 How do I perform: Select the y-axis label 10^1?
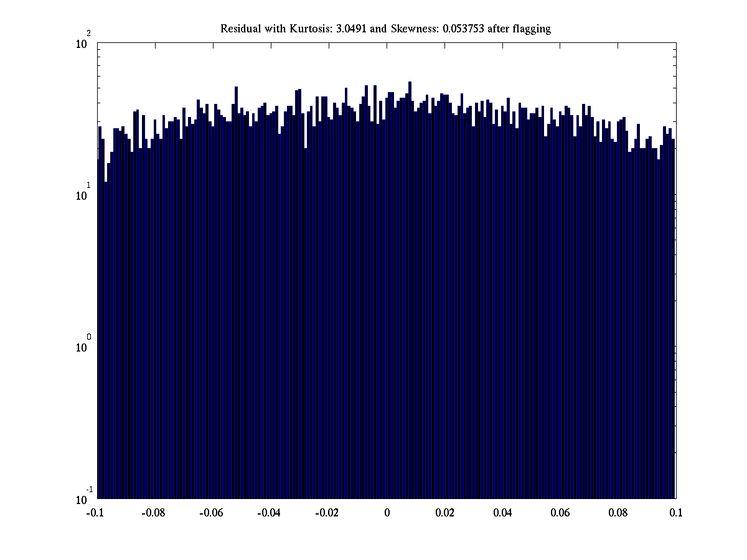point(83,194)
